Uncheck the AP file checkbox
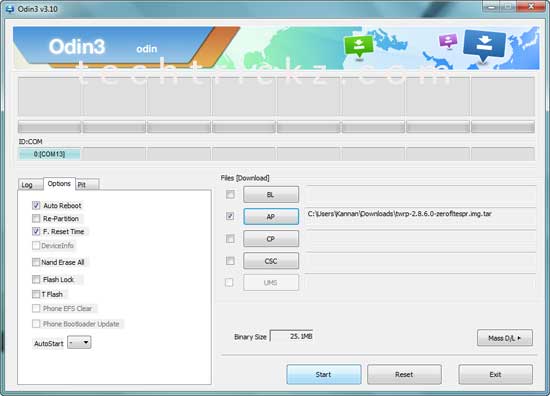The image size is (550, 396). (x=230, y=216)
